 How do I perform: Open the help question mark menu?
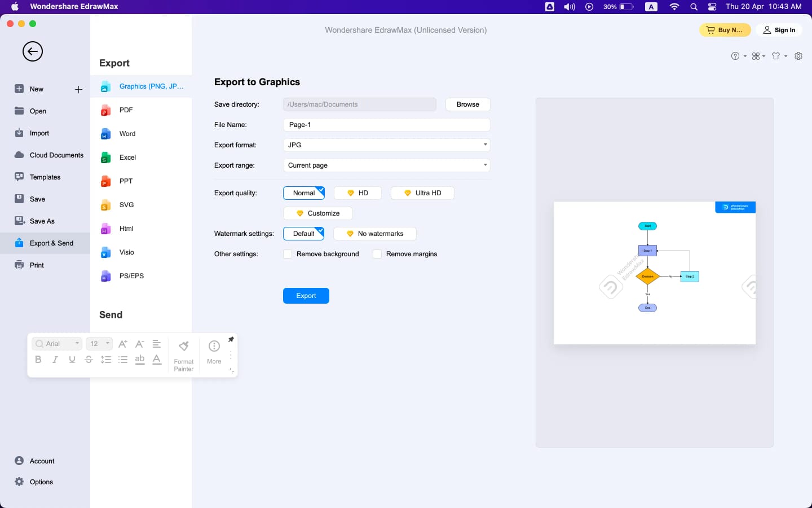point(738,56)
